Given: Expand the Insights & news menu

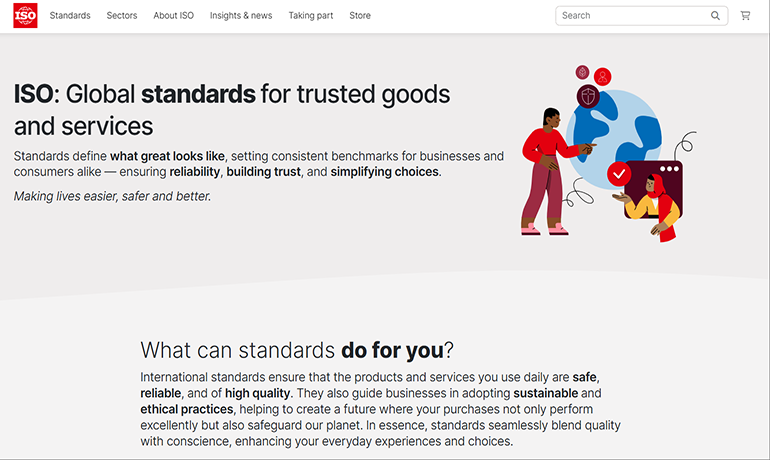Looking at the screenshot, I should click(x=241, y=16).
